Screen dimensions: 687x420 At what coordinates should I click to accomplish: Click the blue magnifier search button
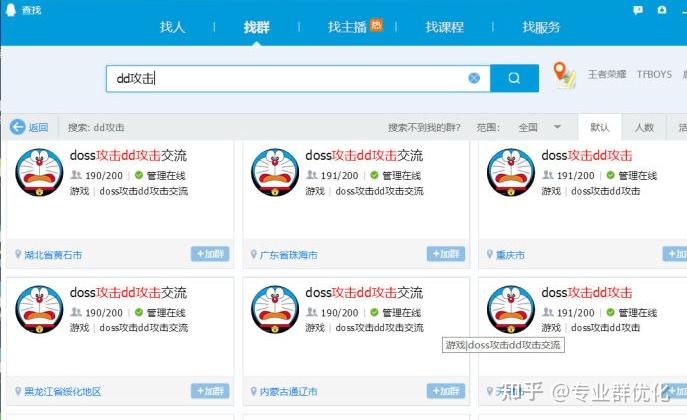click(514, 78)
